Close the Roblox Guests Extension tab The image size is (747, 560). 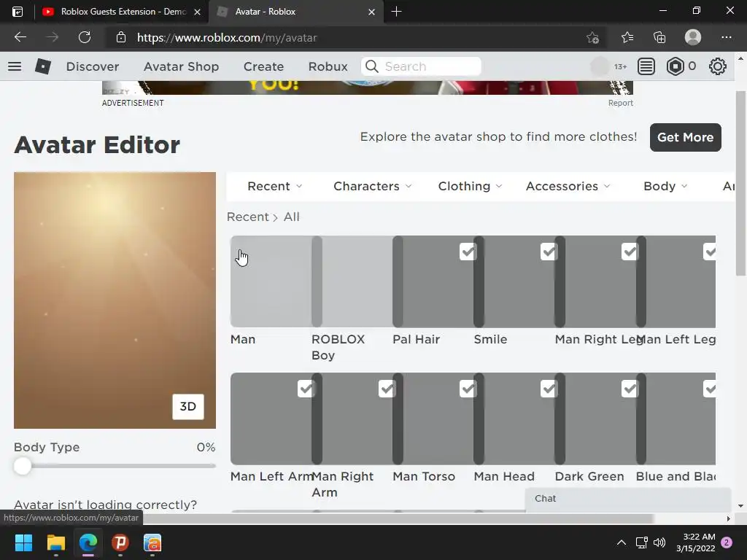click(x=197, y=12)
